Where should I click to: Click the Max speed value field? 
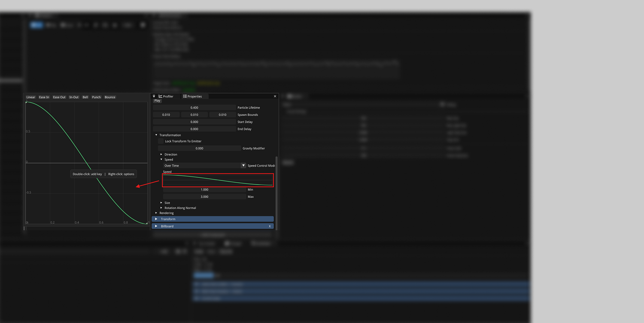pyautogui.click(x=204, y=197)
